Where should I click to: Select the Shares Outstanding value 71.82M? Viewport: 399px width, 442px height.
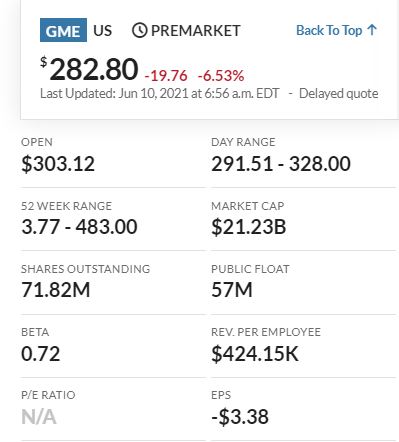(x=56, y=290)
